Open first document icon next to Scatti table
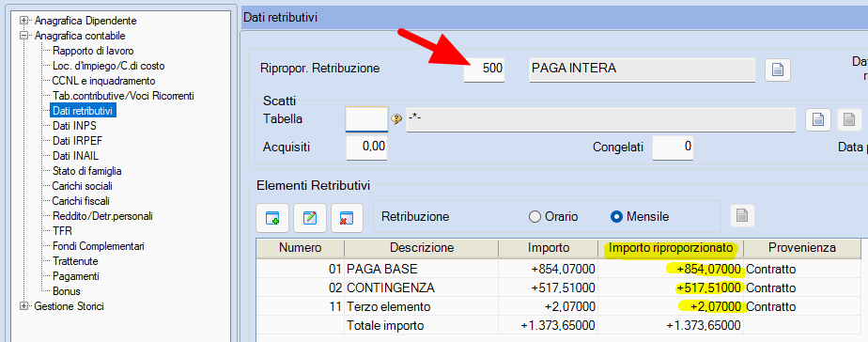 coord(817,119)
